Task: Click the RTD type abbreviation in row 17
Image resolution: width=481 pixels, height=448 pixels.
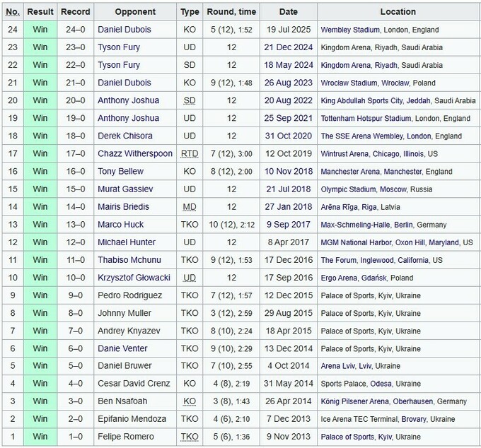Action: click(x=189, y=153)
